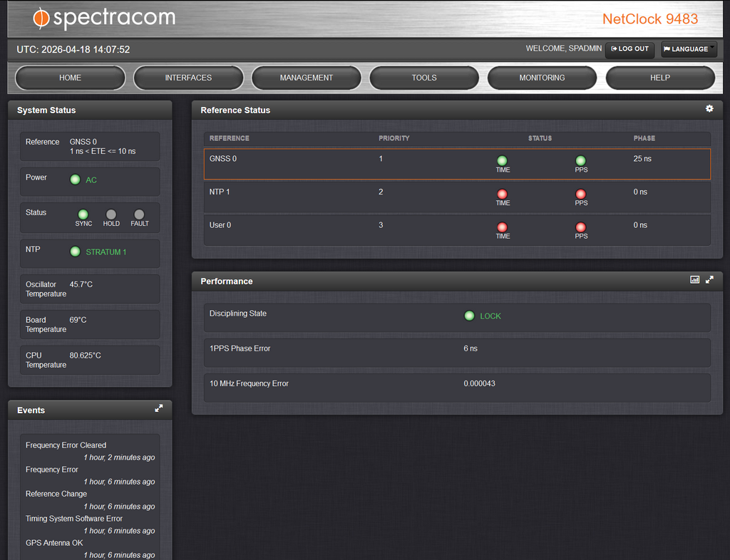
Task: Expand the Performance panel to full view
Action: tap(709, 280)
